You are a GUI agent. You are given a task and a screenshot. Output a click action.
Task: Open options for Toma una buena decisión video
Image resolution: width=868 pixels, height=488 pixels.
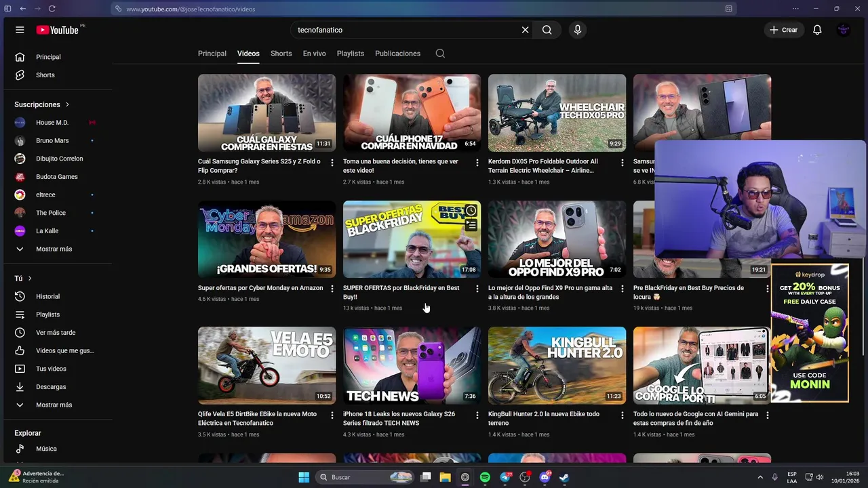tap(477, 163)
